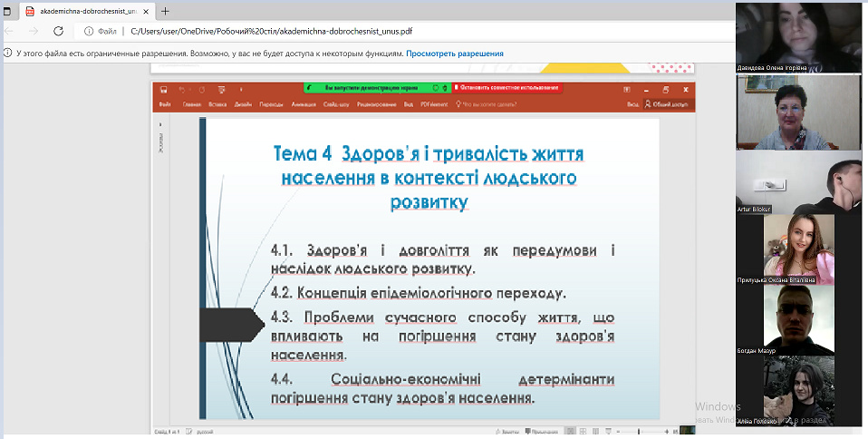Click slide item 4.2 Концепція епідеміологічного переходу
The image size is (868, 439).
(419, 293)
